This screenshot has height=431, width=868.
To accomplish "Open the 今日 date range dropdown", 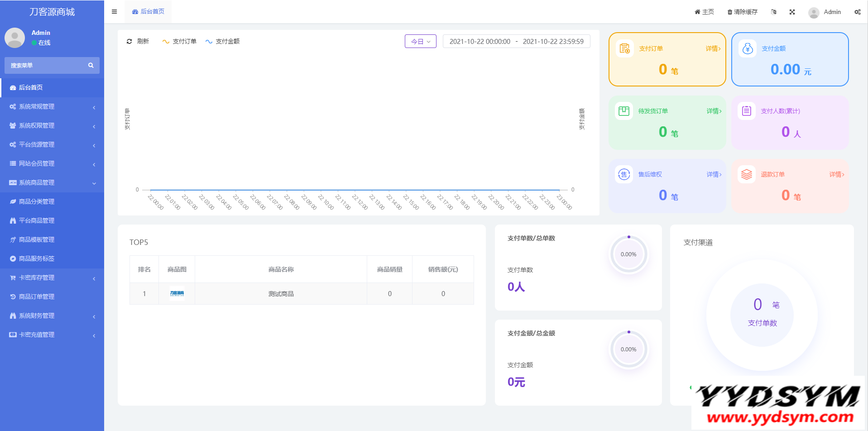I will pyautogui.click(x=420, y=42).
